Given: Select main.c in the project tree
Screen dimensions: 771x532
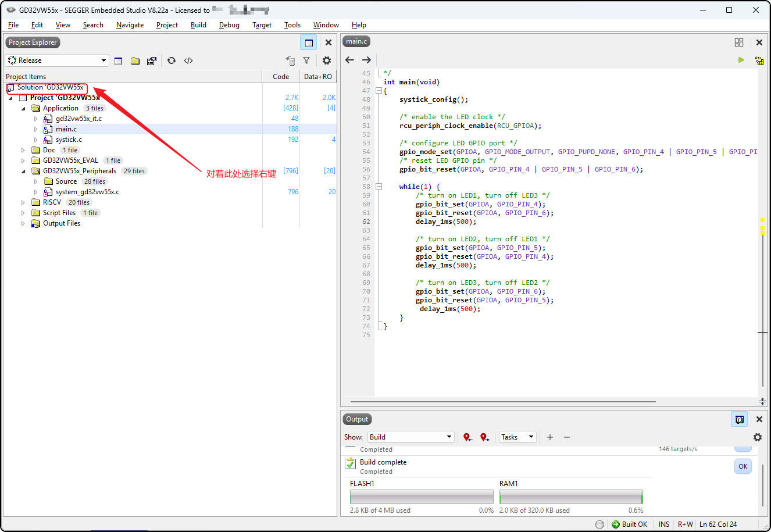Looking at the screenshot, I should click(66, 129).
